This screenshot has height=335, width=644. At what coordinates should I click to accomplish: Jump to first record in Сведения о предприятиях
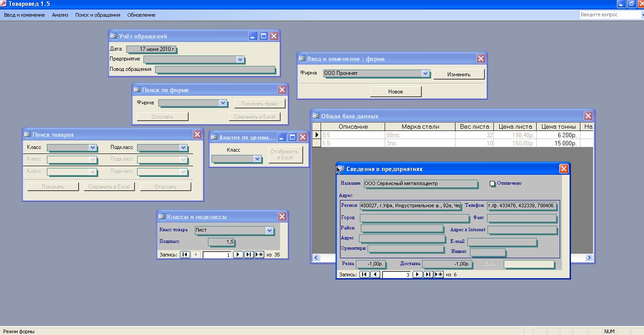click(364, 275)
